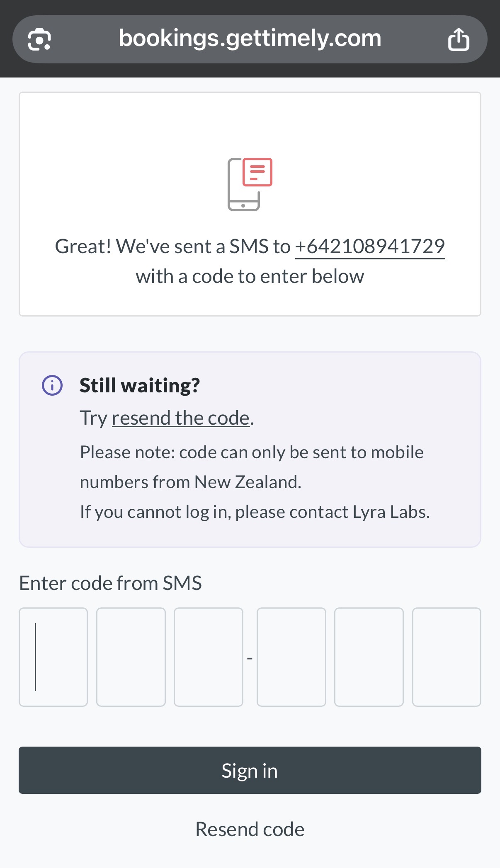Tap the camera search icon beside the URL

tap(39, 40)
